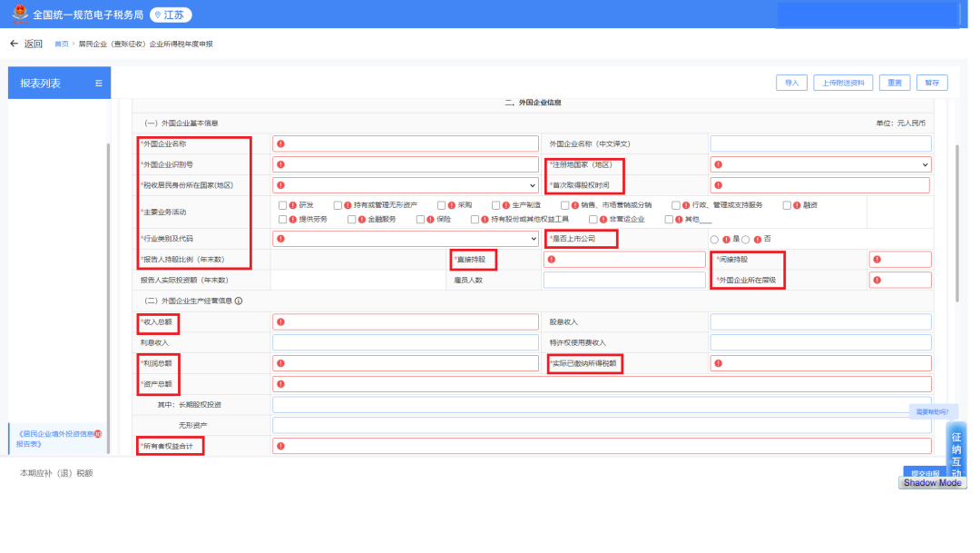Viewport: 980px width, 553px height.
Task: Click the 外国企业名称 input field
Action: [x=405, y=143]
